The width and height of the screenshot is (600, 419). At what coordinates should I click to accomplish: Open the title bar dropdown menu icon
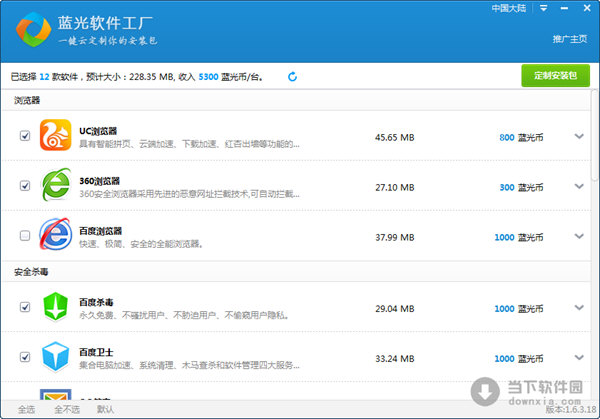[x=543, y=8]
